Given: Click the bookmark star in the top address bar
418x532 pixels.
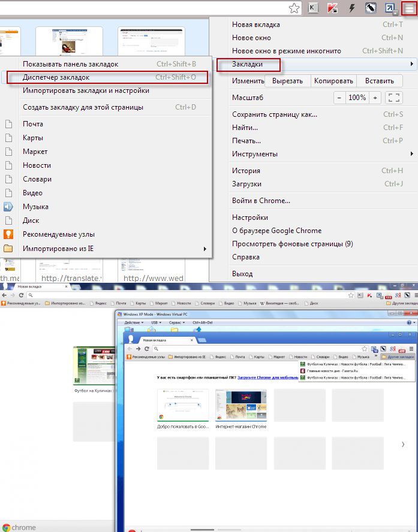Looking at the screenshot, I should point(294,8).
